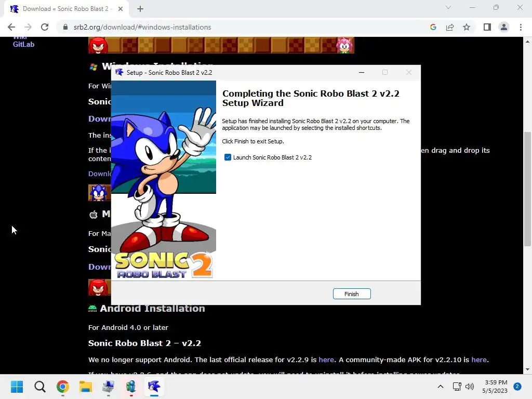Screen dimensions: 532x399
Task: Click the srb2.org address bar URL
Action: tap(142, 27)
